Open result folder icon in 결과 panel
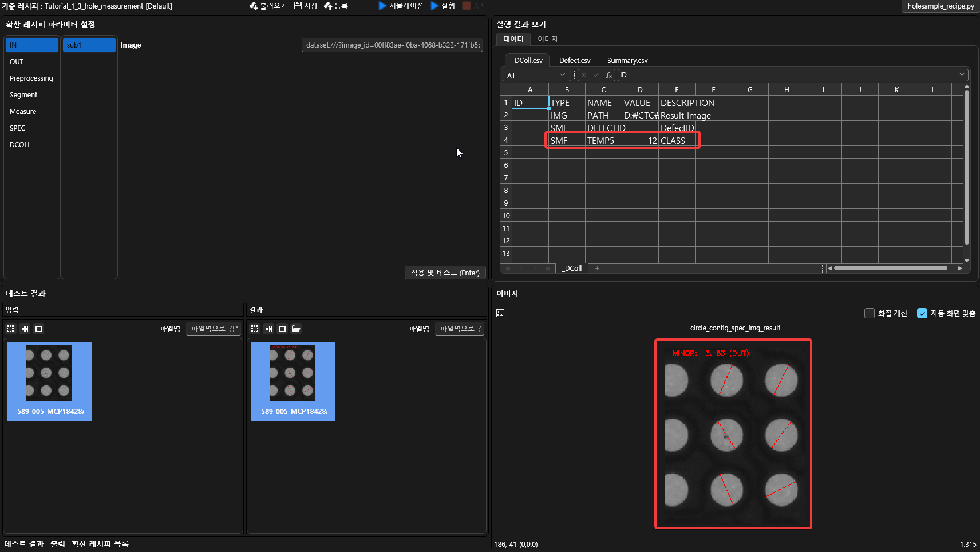Viewport: 980px width, 552px height. 296,329
